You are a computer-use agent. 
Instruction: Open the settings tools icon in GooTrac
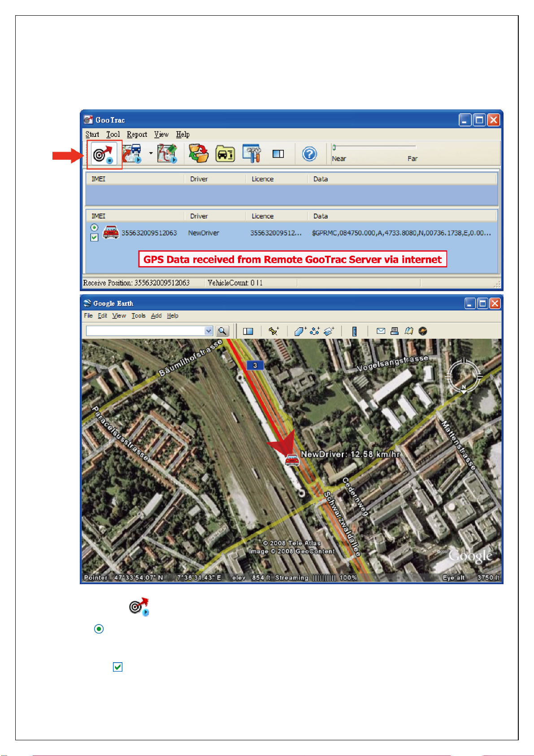(252, 154)
